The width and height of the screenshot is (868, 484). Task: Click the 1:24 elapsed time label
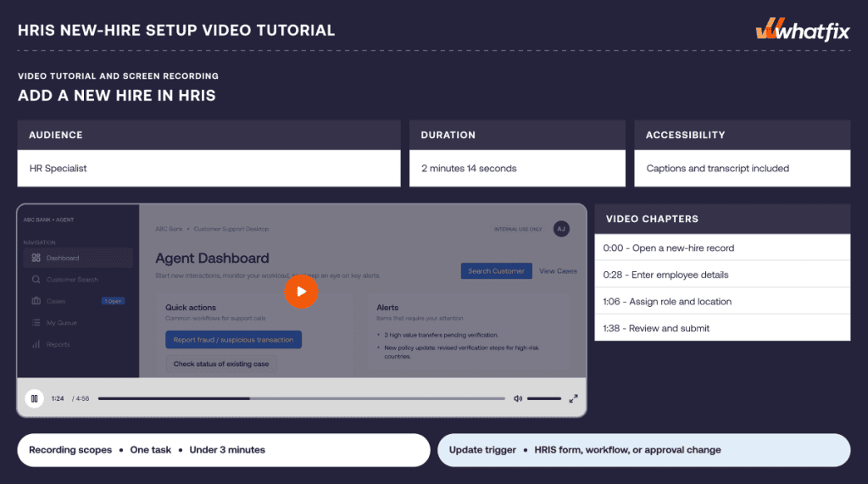[58, 398]
